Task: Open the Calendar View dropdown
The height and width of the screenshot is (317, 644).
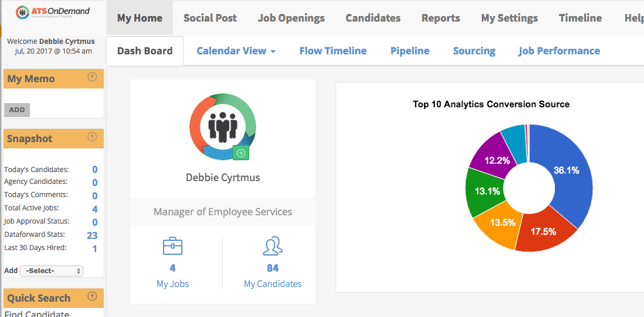Action: tap(236, 51)
